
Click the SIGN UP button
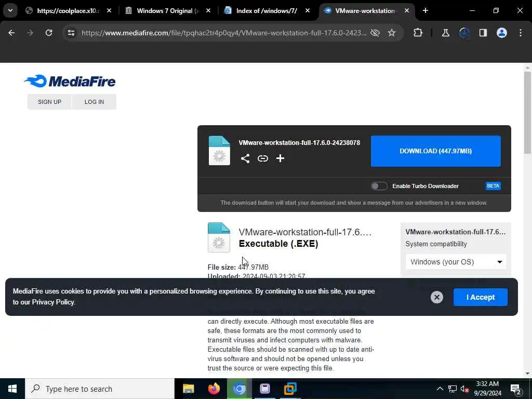tap(49, 102)
